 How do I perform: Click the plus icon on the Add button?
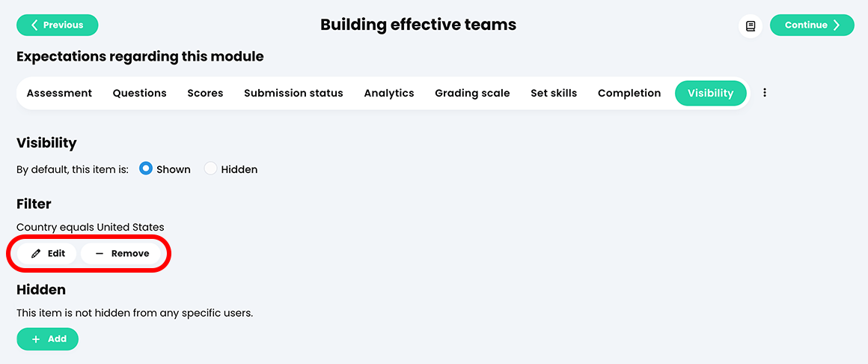(x=36, y=339)
